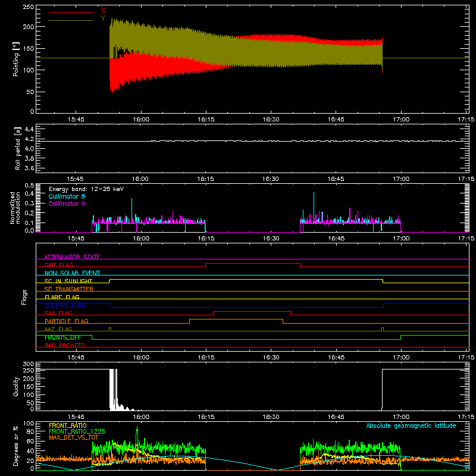This screenshot has height=476, width=476.
Task: Click the olive A4Z_FLAG label
Action: coord(58,329)
